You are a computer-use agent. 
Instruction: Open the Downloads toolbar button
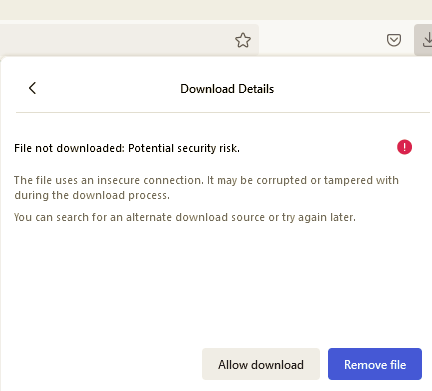tap(423, 40)
